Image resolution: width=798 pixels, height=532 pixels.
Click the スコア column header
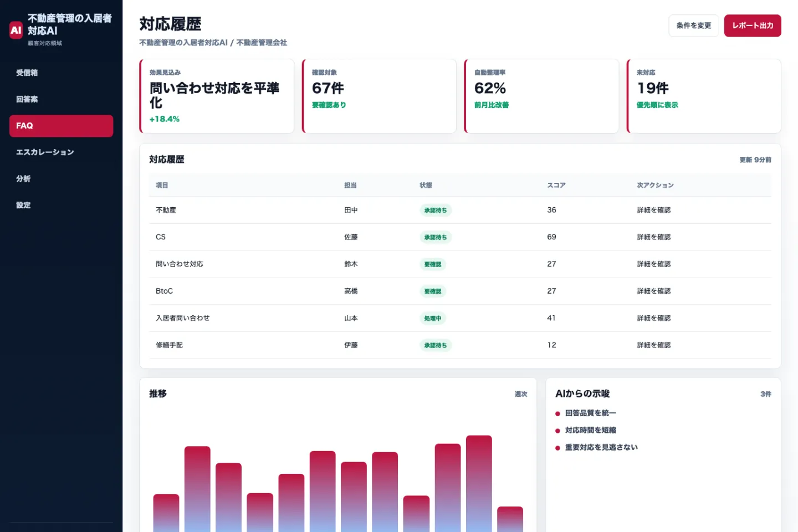[x=556, y=185]
